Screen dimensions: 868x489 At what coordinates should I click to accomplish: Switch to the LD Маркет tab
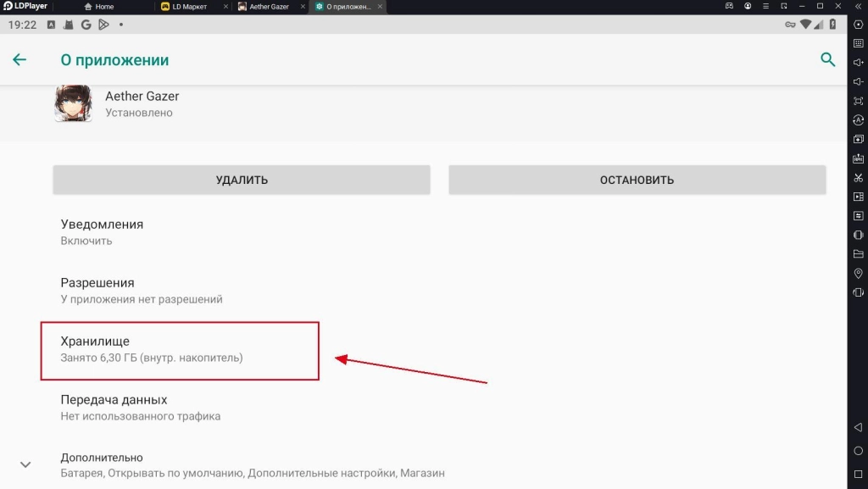[x=190, y=7]
